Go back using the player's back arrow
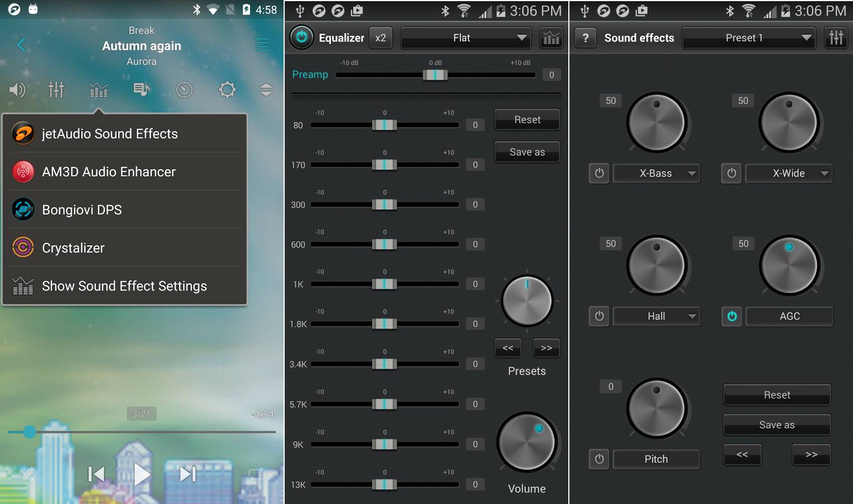The height and width of the screenshot is (504, 853). [21, 45]
